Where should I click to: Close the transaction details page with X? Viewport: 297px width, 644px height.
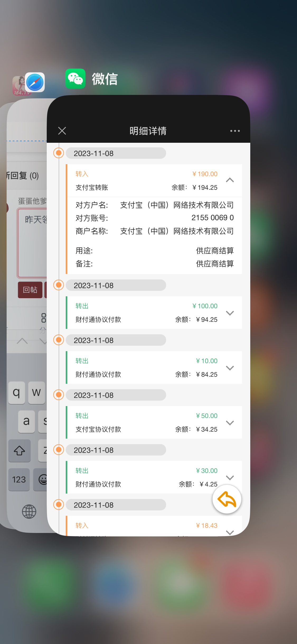coord(62,131)
